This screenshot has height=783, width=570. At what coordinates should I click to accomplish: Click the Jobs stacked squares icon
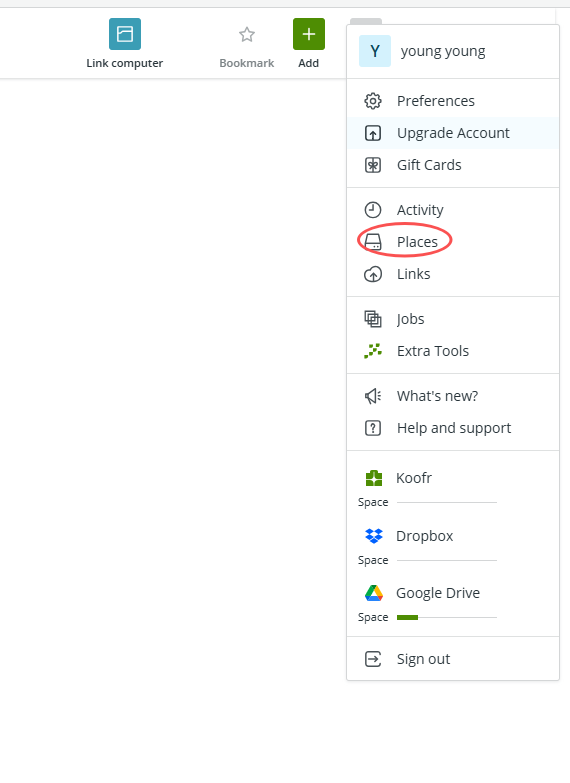point(373,319)
